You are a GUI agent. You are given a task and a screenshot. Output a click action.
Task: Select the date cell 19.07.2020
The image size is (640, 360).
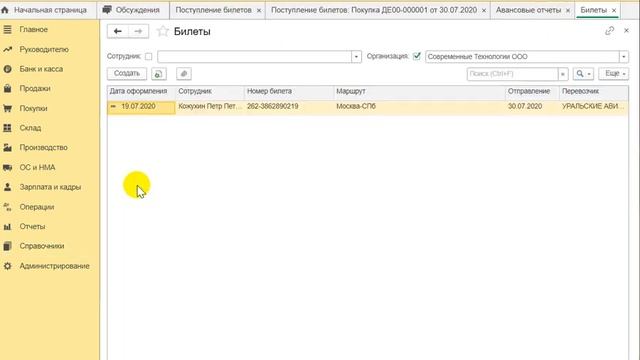coord(141,107)
